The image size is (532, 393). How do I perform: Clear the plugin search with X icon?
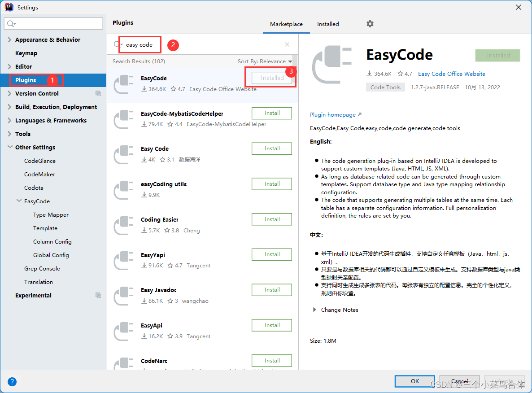pos(287,44)
